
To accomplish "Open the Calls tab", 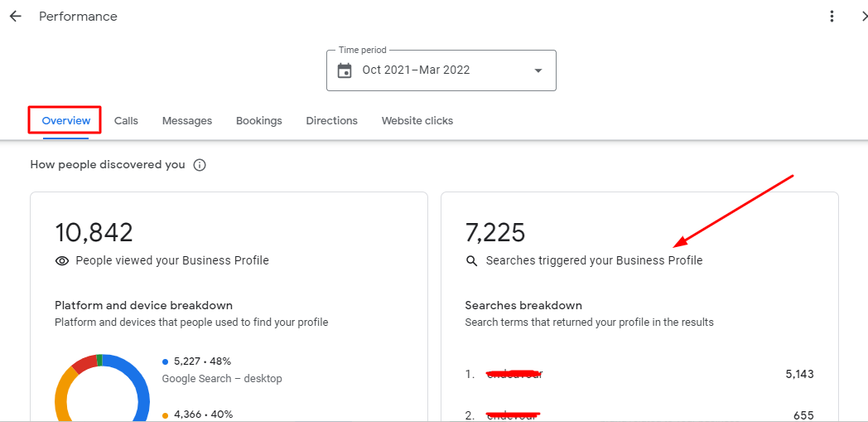I will [x=126, y=121].
